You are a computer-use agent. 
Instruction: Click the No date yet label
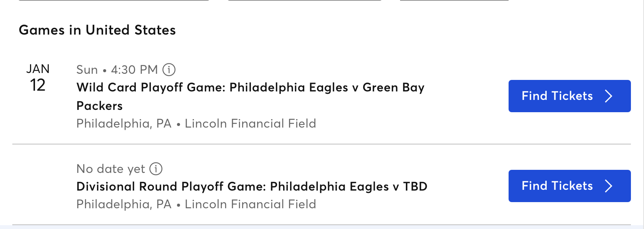tap(111, 169)
